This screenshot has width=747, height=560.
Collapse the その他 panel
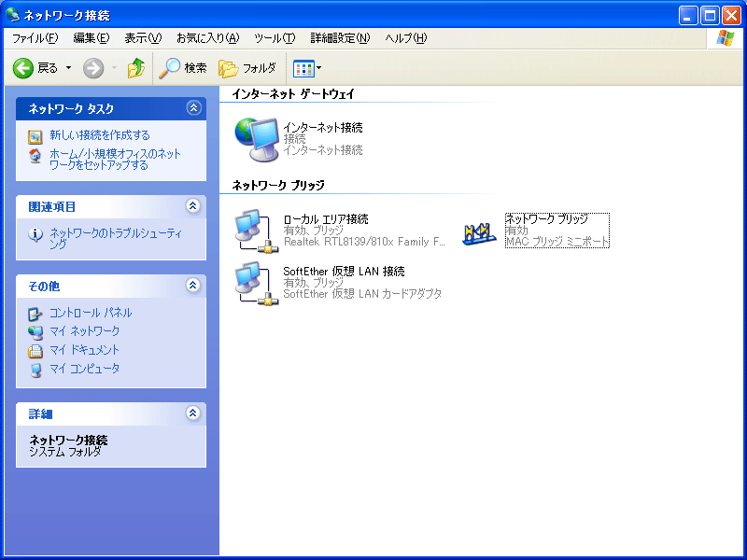[x=193, y=286]
